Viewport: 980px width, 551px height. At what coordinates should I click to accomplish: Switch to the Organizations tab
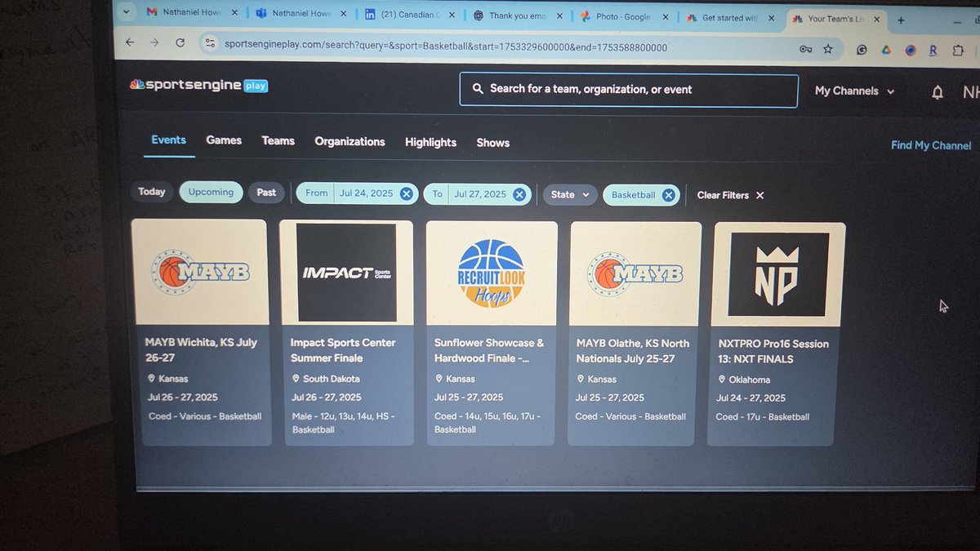[x=350, y=141]
